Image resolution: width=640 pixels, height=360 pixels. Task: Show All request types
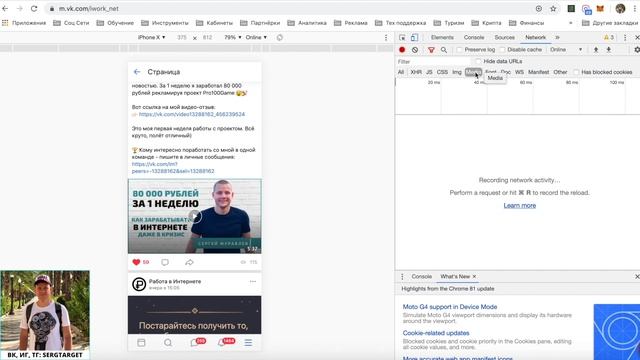click(x=401, y=72)
